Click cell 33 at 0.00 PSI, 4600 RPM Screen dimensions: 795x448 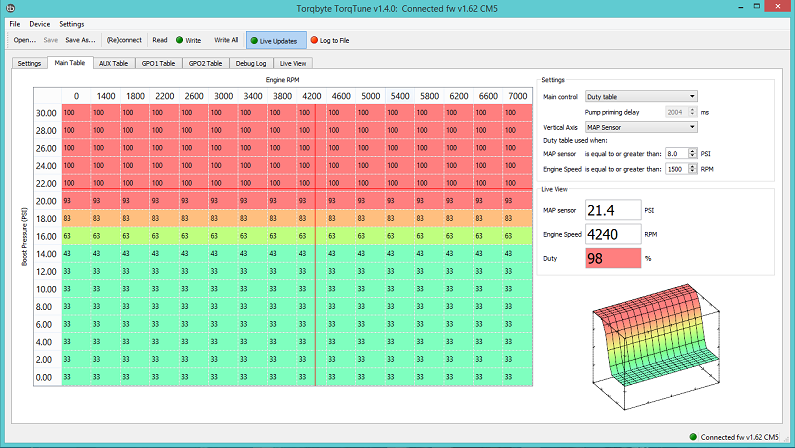pos(341,377)
